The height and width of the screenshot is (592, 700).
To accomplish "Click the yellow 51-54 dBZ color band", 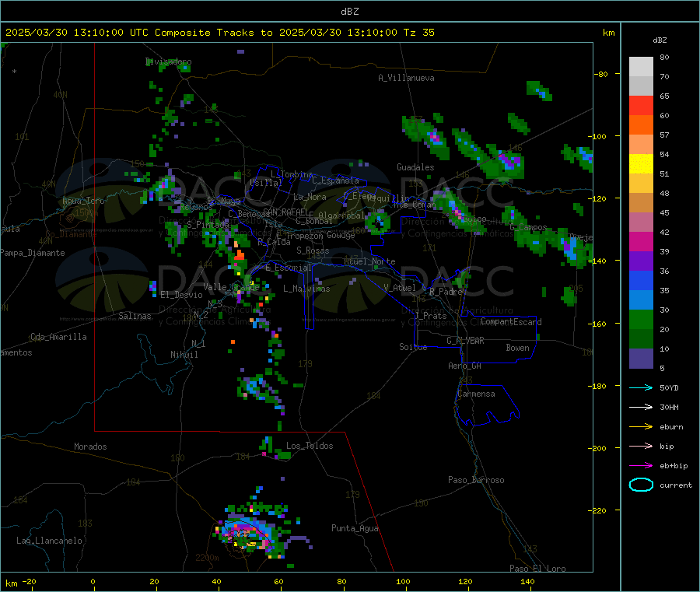I will 641,164.
